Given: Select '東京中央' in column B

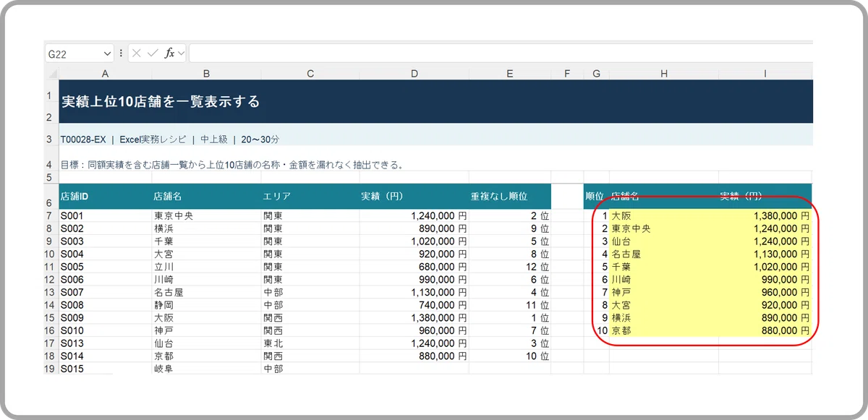Looking at the screenshot, I should 206,215.
